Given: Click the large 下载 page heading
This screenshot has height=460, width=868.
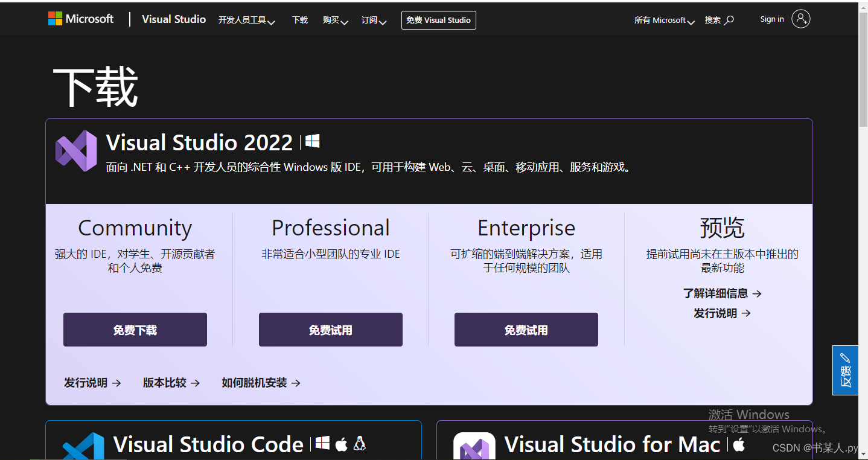Looking at the screenshot, I should coord(95,86).
